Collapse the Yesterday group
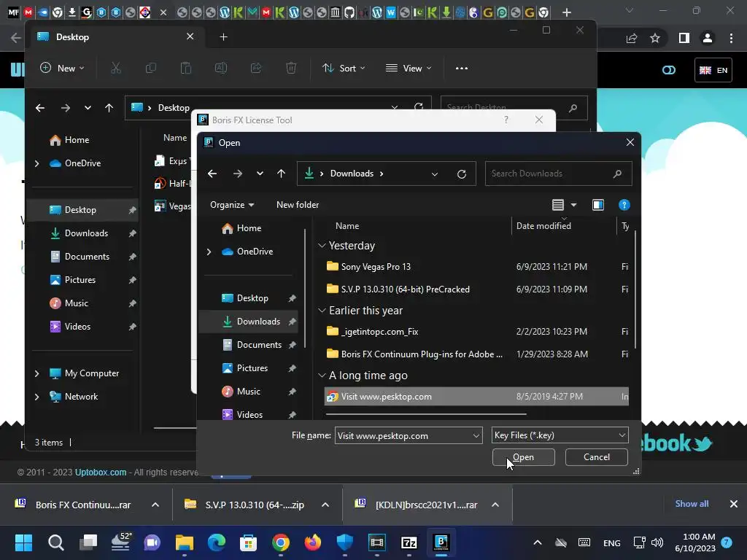The width and height of the screenshot is (747, 560). point(322,246)
